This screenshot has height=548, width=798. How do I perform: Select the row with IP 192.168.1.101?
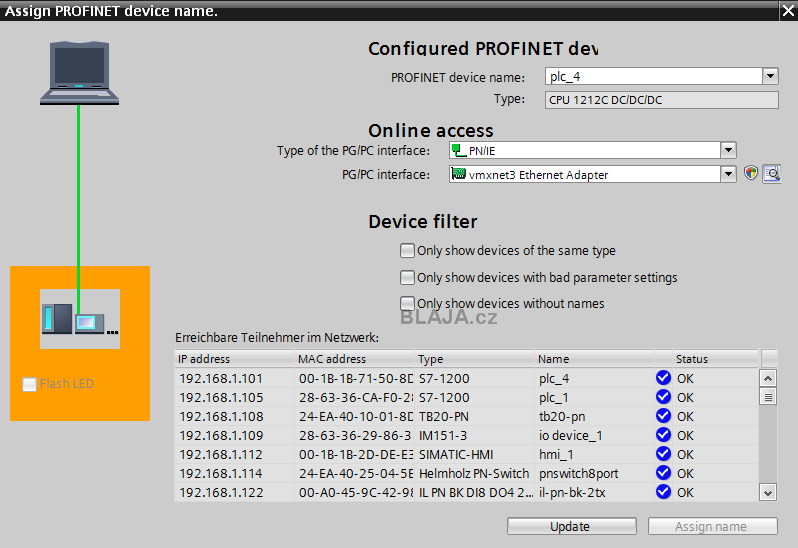click(467, 378)
